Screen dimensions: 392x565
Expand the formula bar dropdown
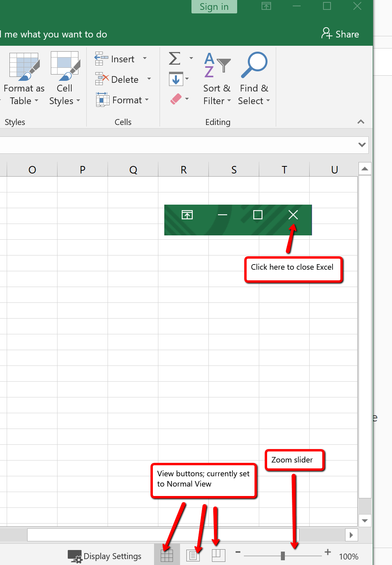pyautogui.click(x=362, y=145)
